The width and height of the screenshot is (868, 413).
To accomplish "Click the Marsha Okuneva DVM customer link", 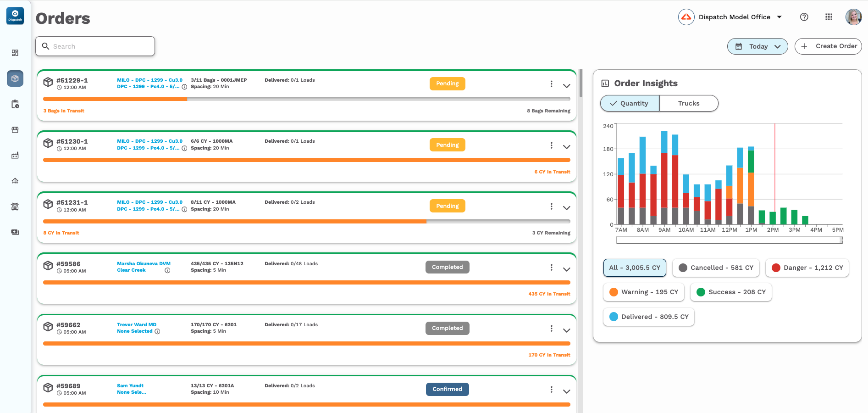I will [x=144, y=263].
